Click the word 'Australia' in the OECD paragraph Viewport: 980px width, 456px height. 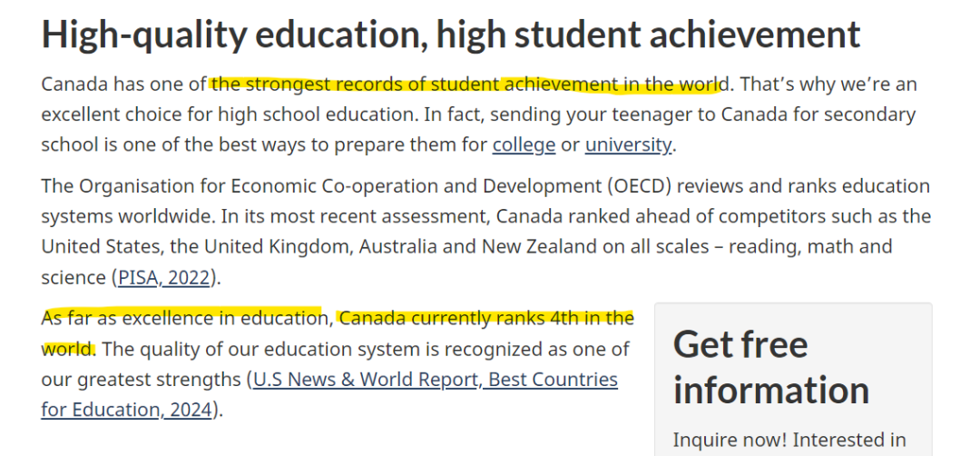point(397,246)
